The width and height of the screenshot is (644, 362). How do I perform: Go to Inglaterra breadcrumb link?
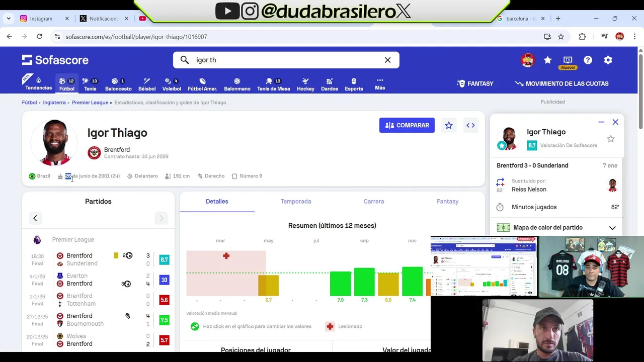point(54,103)
